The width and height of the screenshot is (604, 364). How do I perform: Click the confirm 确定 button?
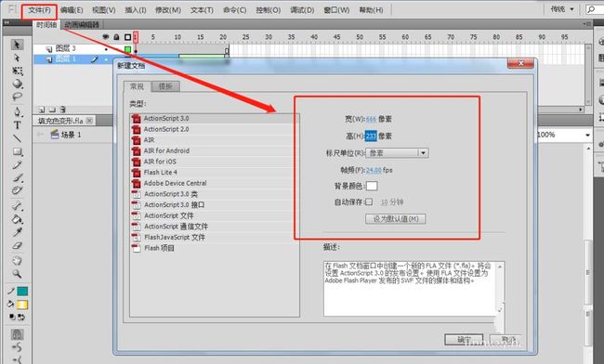[464, 340]
